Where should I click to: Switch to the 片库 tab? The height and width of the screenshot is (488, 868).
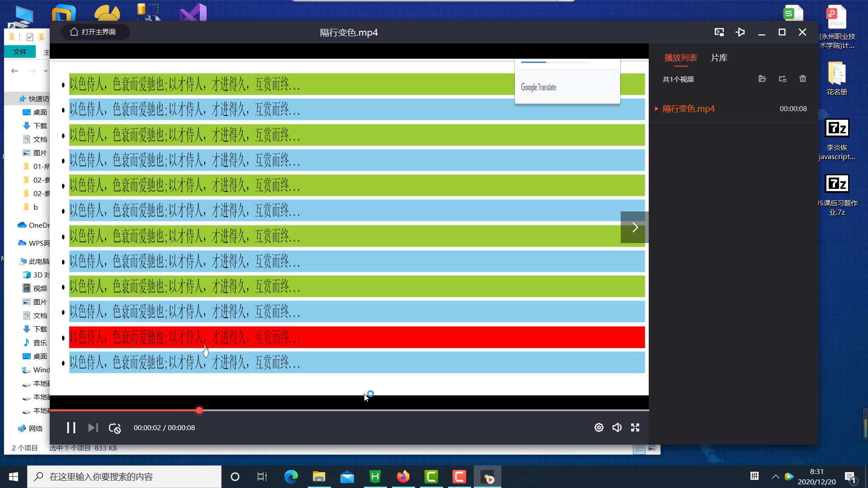(x=719, y=58)
